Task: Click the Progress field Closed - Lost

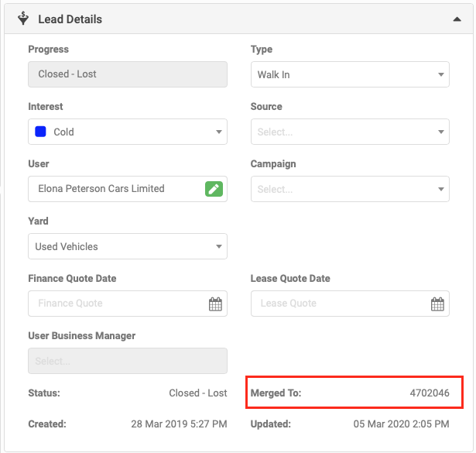Action: click(128, 74)
